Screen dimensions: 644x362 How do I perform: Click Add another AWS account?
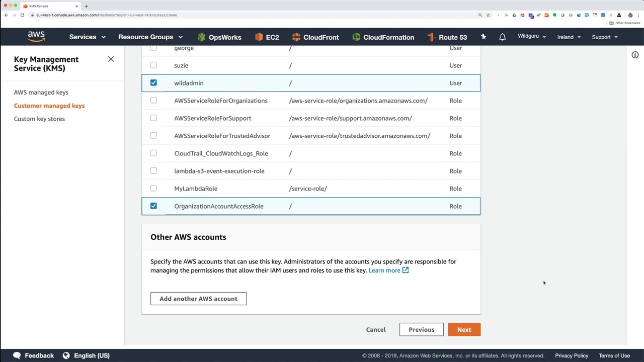[198, 299]
